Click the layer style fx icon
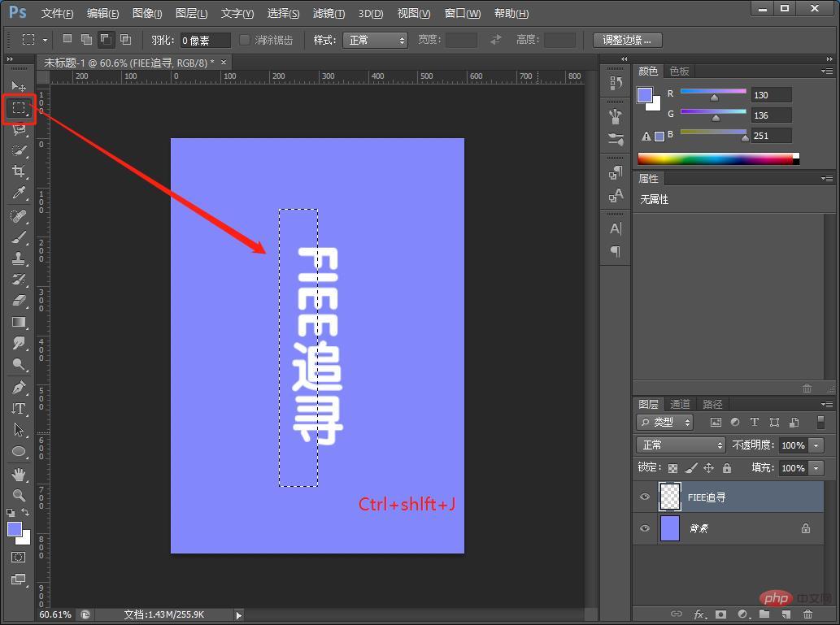This screenshot has height=625, width=840. [x=699, y=614]
